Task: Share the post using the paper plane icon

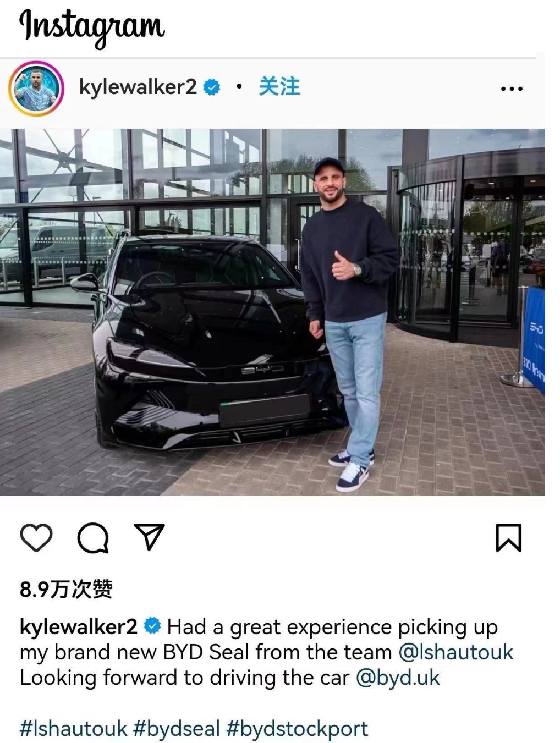Action: point(150,537)
